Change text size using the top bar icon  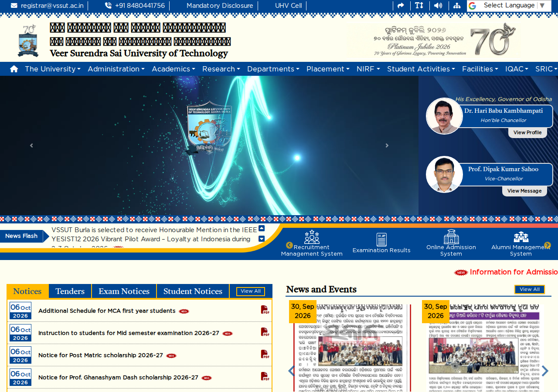[x=419, y=6]
